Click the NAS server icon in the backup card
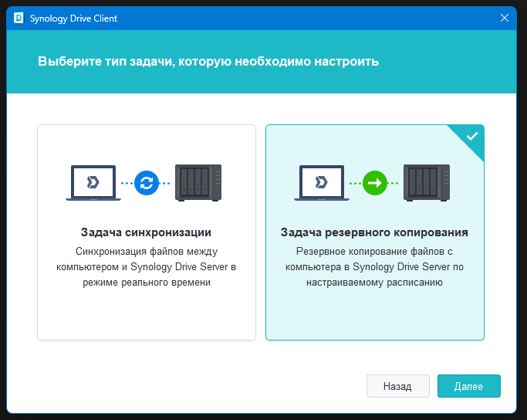Screen dimensions: 527x420 [427, 183]
